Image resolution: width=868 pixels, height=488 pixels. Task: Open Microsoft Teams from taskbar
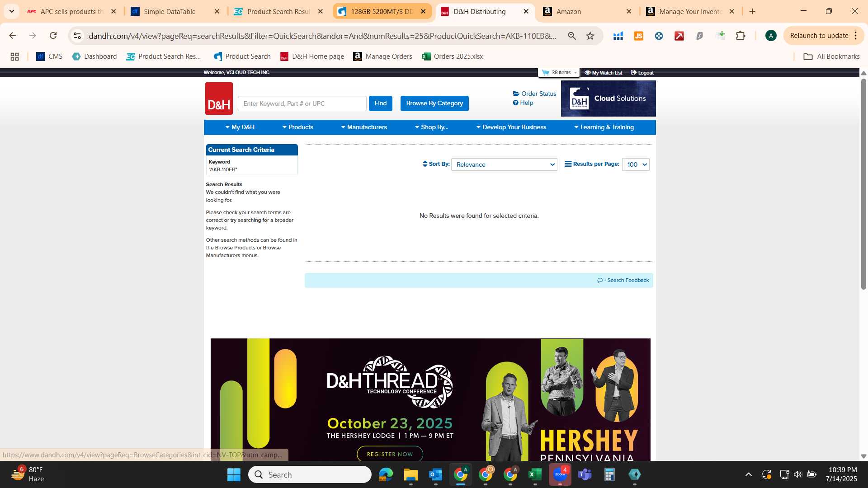[585, 474]
